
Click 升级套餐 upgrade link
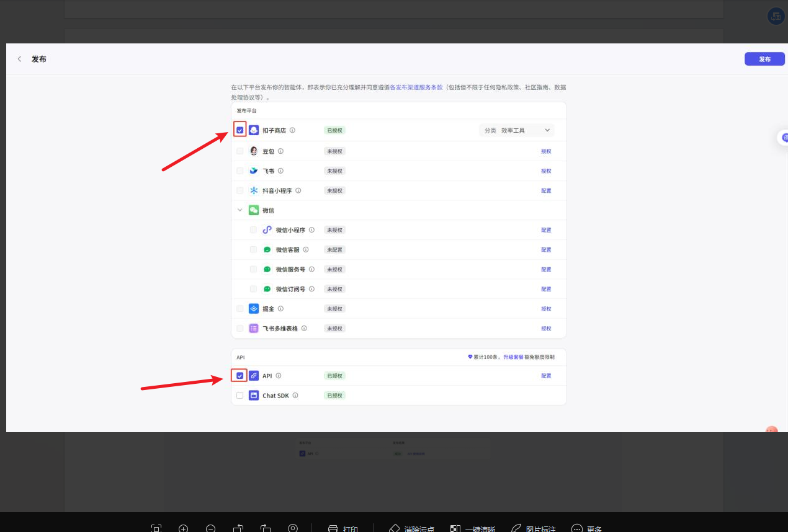point(513,357)
